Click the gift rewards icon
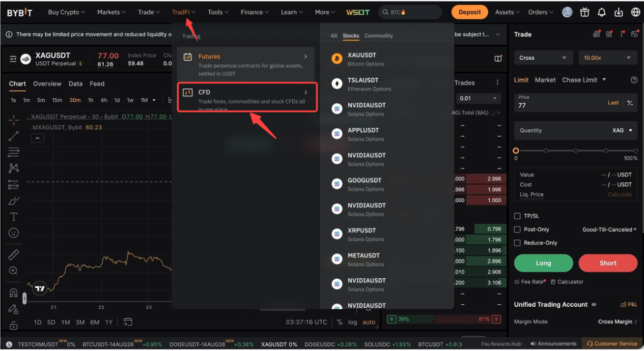Image resolution: width=644 pixels, height=351 pixels. 585,12
